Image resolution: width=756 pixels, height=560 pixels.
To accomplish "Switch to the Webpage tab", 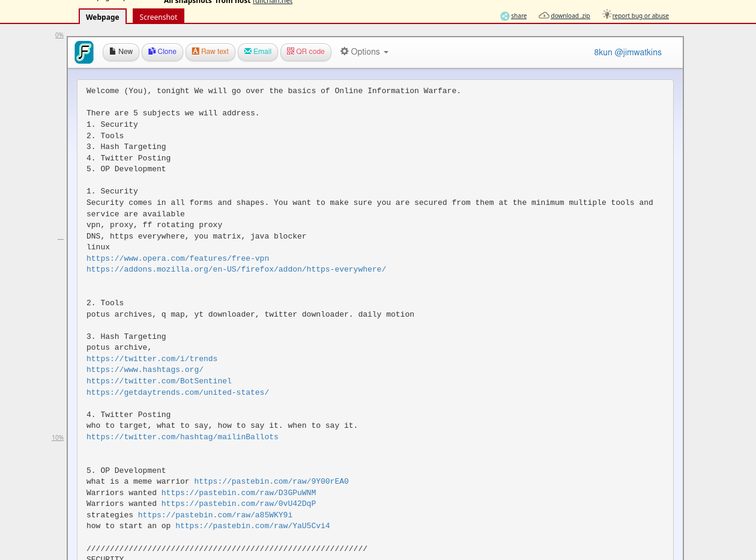I will click(103, 17).
